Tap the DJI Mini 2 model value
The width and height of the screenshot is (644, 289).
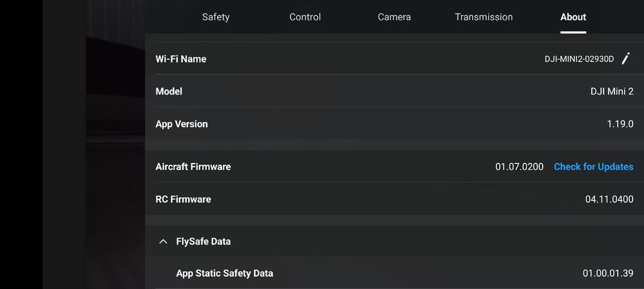pos(612,91)
